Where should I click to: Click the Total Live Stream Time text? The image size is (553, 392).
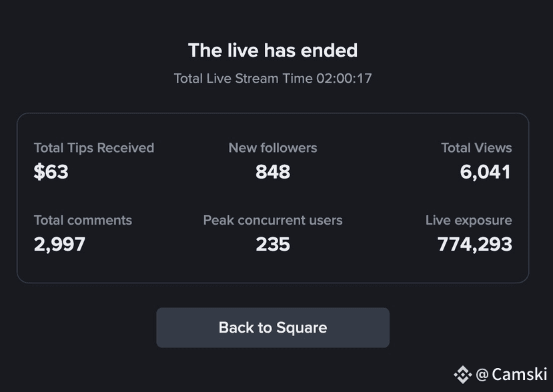click(273, 78)
